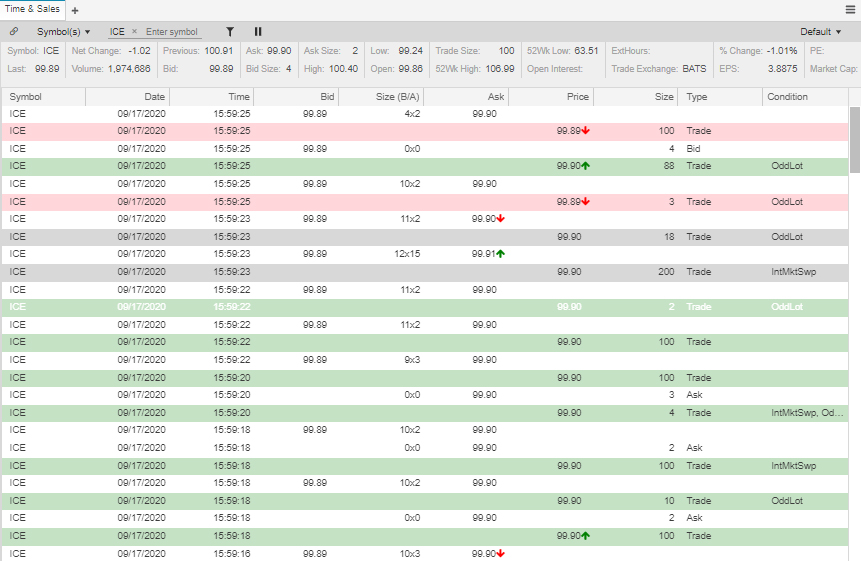Click the vertical scrollbar thumb
861x561 pixels.
pyautogui.click(x=854, y=140)
